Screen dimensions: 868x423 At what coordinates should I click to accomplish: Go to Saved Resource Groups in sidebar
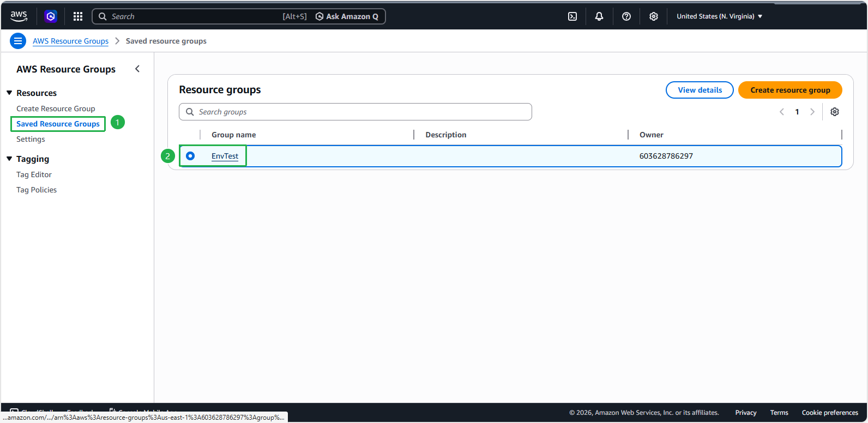point(58,124)
